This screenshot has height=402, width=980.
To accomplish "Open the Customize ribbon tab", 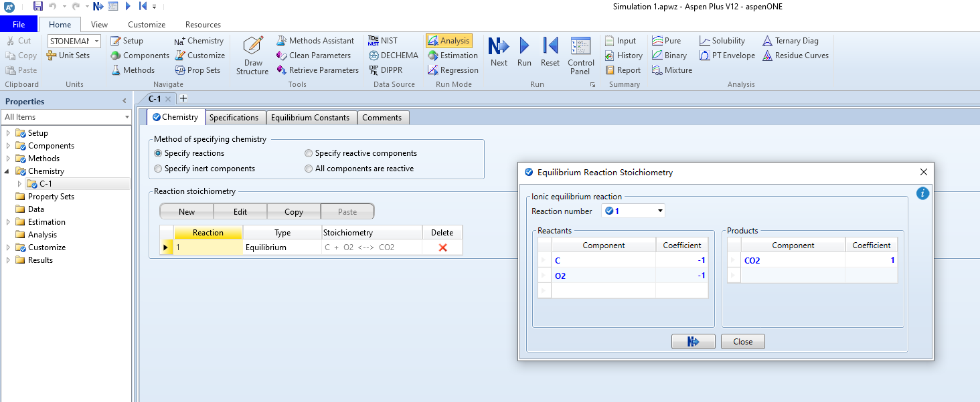I will (x=147, y=25).
